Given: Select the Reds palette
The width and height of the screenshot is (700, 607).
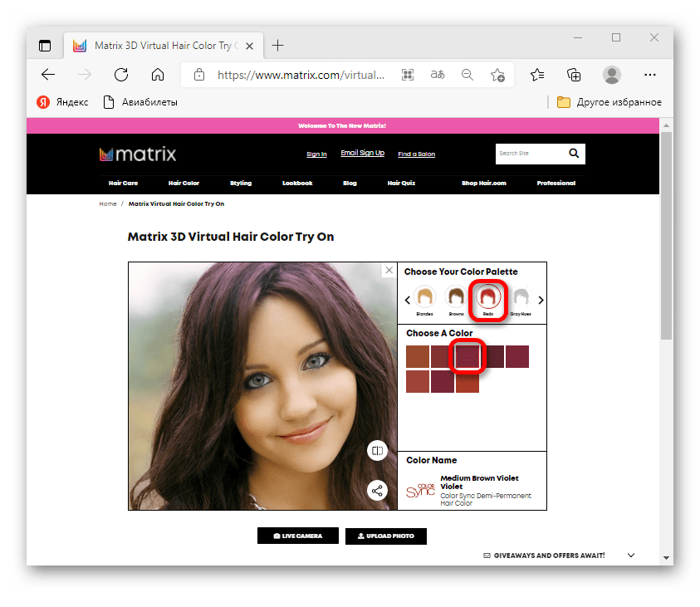Looking at the screenshot, I should (488, 300).
